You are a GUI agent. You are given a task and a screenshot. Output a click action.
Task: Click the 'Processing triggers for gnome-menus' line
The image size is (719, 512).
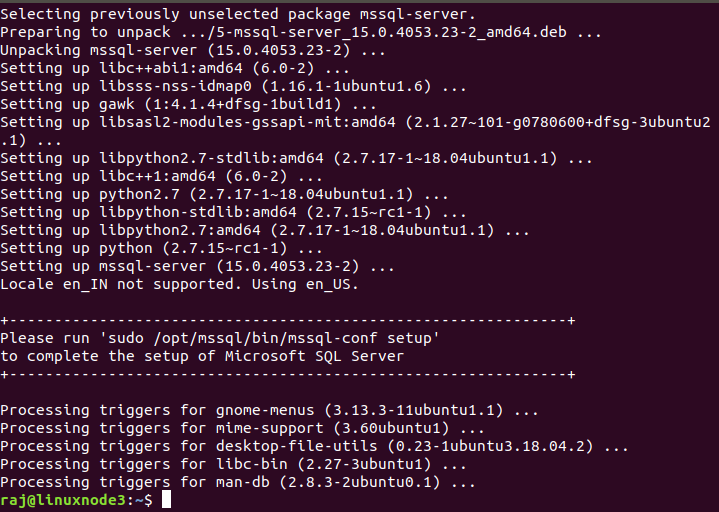point(269,410)
